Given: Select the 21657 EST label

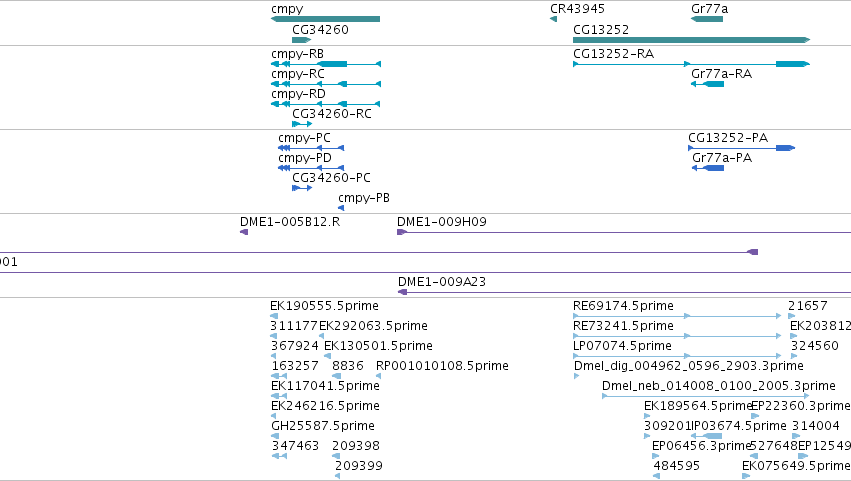Looking at the screenshot, I should (808, 306).
